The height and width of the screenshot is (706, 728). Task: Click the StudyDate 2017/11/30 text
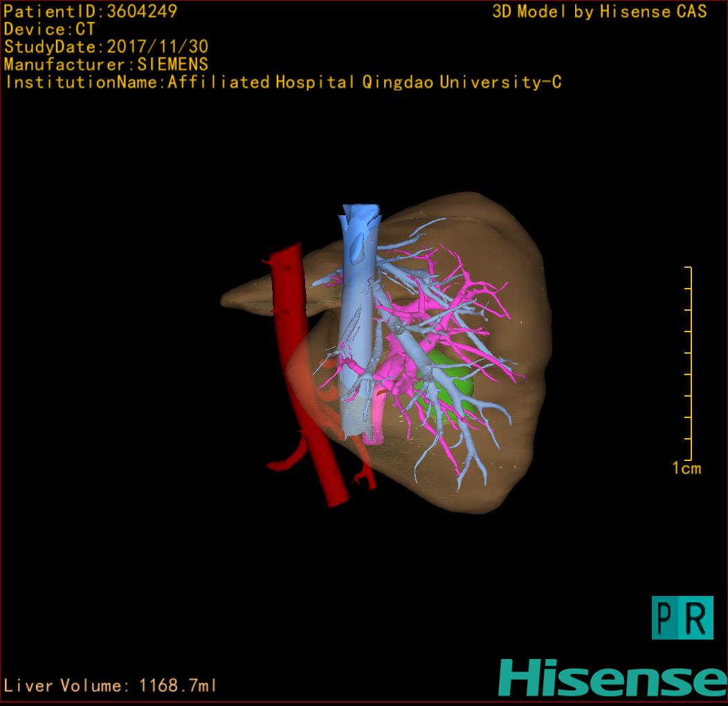tap(106, 47)
